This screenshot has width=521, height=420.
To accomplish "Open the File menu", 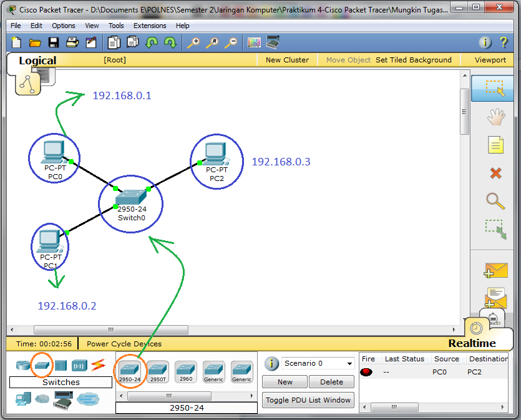I will 16,26.
